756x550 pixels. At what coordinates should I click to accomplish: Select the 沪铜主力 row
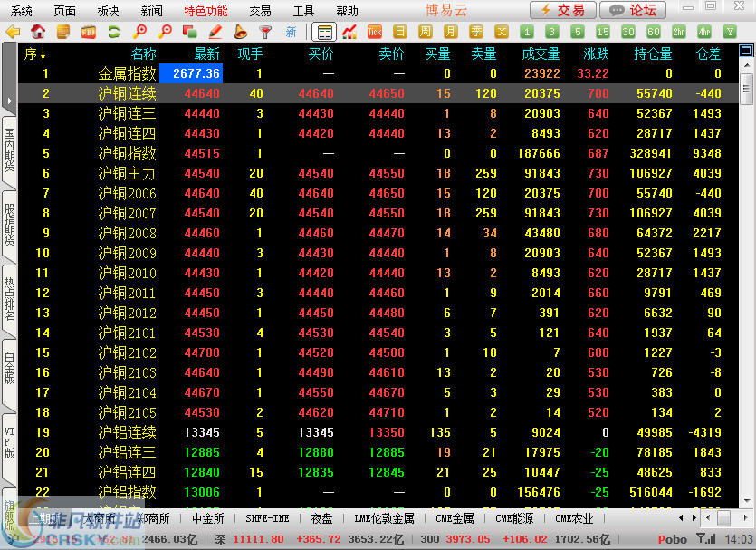tap(127, 173)
